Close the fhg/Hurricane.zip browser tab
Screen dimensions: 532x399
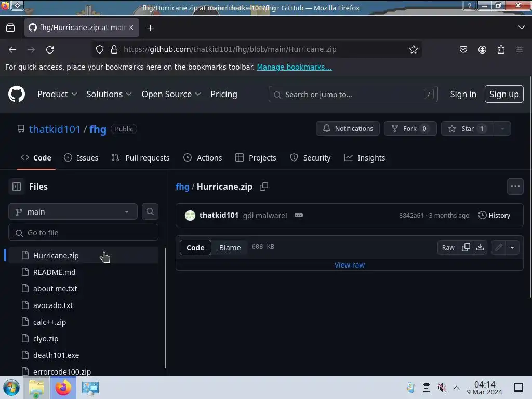[131, 28]
